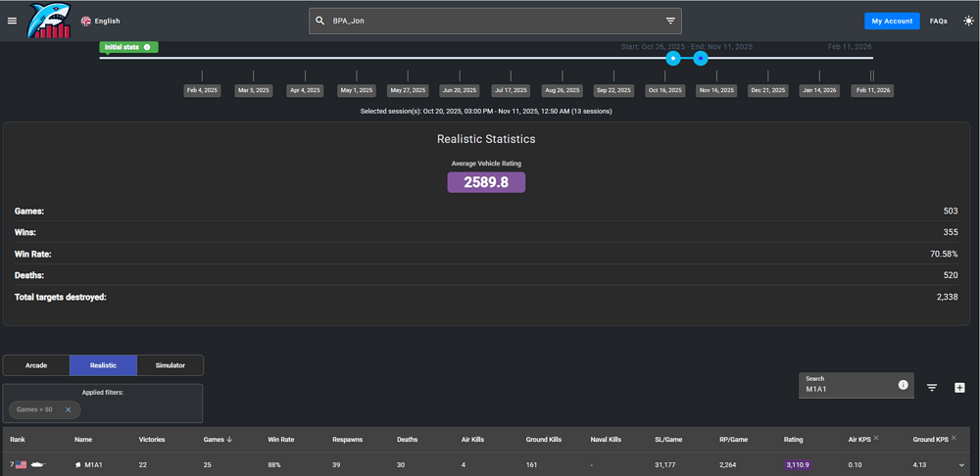Open the FAQs link
The image size is (980, 476).
click(x=938, y=21)
